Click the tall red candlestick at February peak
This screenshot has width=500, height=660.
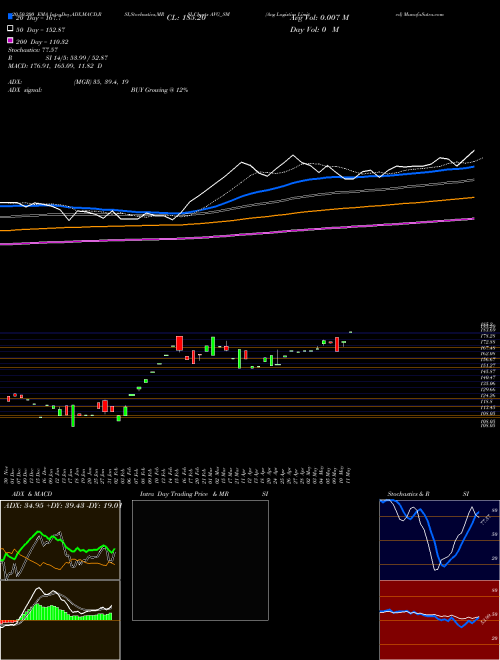coord(179,343)
